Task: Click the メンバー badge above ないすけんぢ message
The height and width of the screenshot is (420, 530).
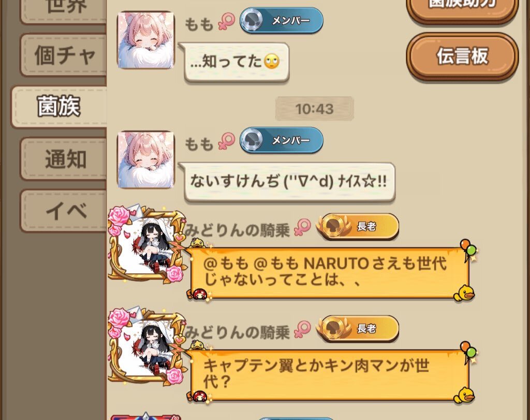Action: point(281,140)
